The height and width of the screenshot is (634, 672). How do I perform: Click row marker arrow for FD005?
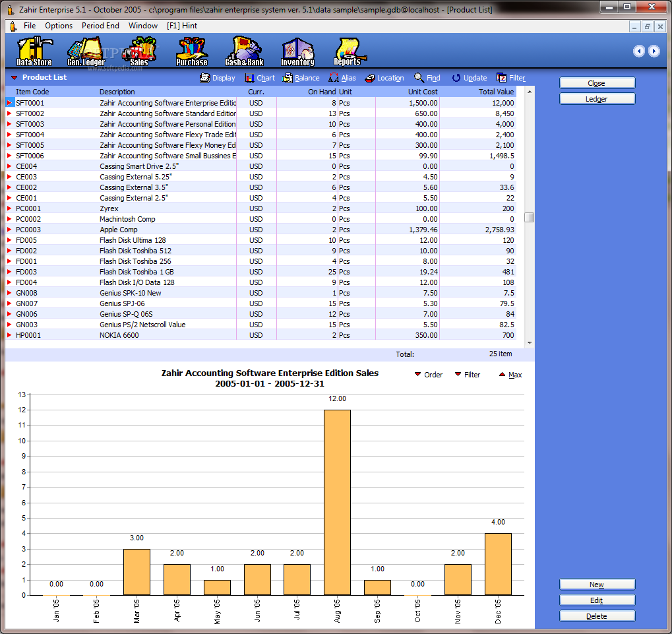[x=9, y=240]
